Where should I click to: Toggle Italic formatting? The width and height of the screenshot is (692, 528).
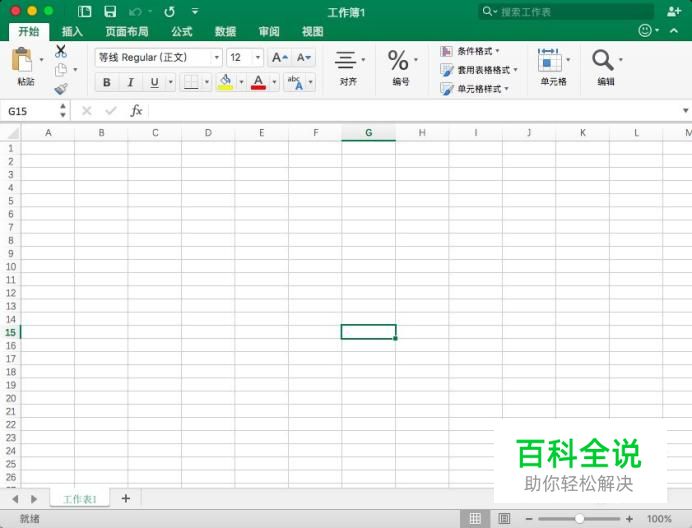click(131, 82)
